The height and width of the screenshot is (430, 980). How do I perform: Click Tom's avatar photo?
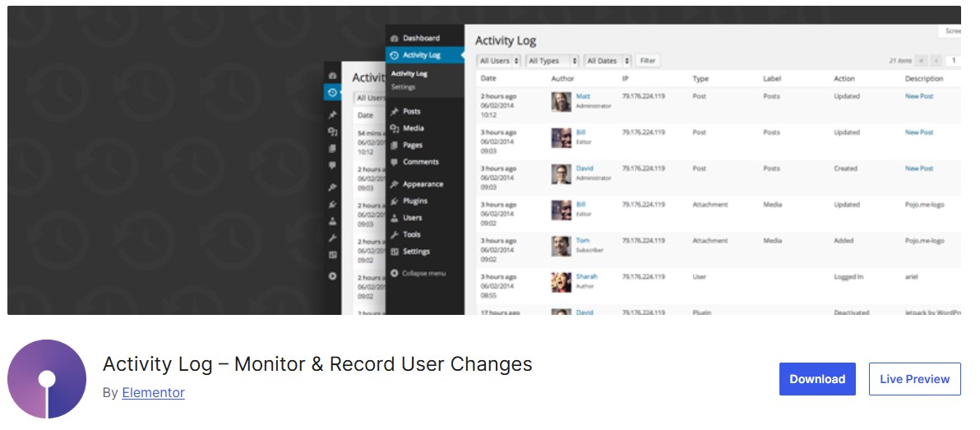pos(562,247)
